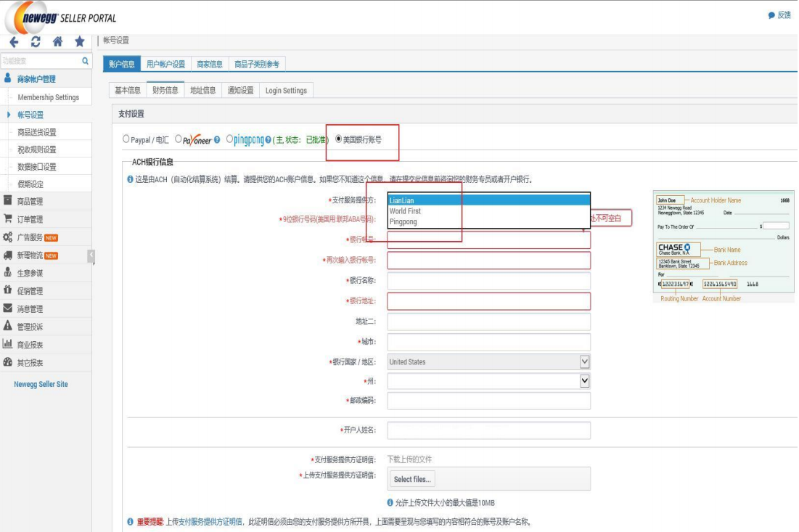Refresh the page with reload icon

(36, 42)
